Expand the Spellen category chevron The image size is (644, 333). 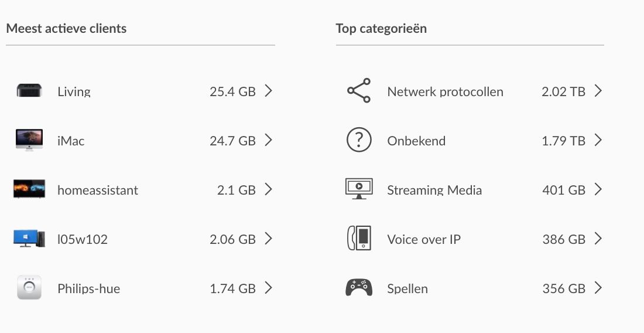[x=598, y=288]
